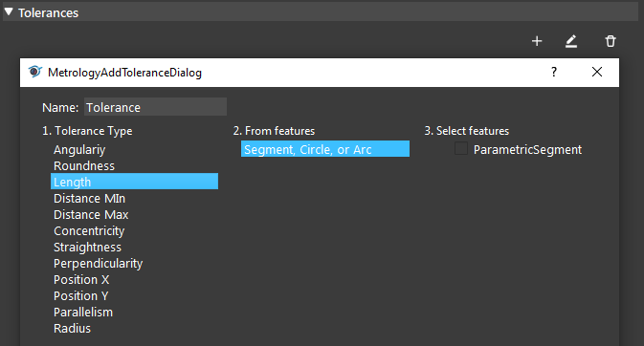Viewport: 644px width, 346px height.
Task: Enable the ParametricSegment checkbox
Action: [461, 148]
